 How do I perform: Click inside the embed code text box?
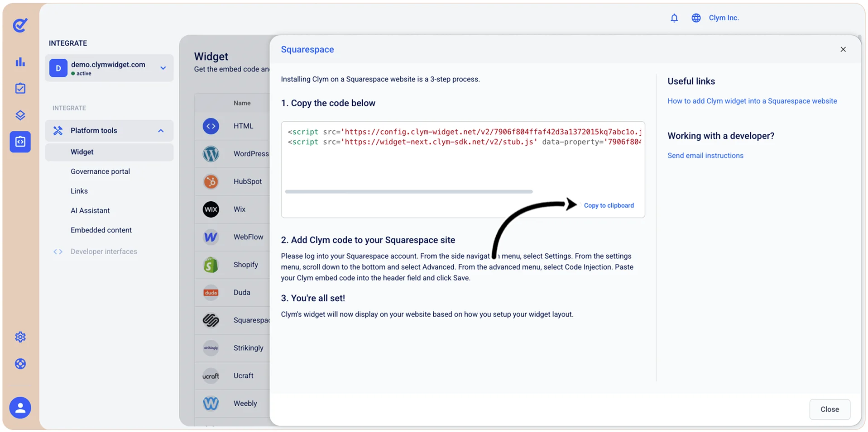point(463,170)
